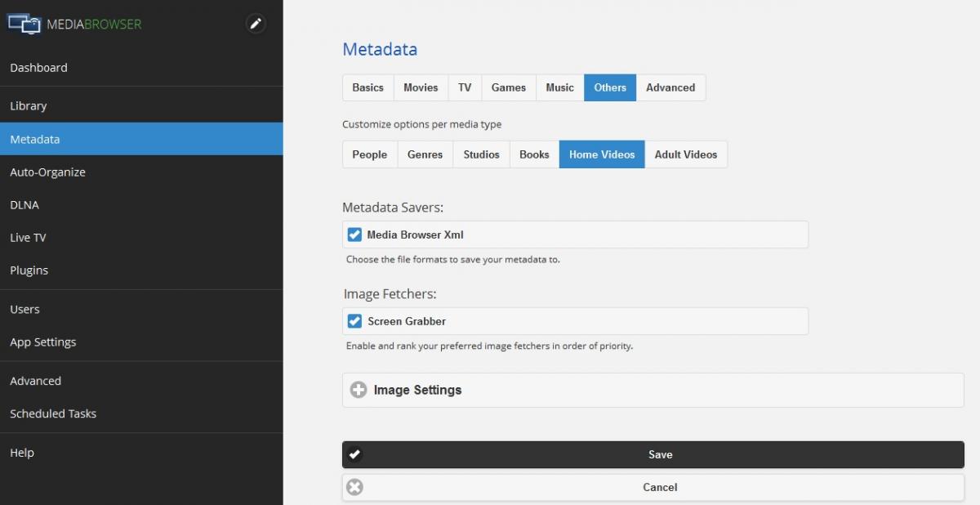This screenshot has height=505, width=980.
Task: Choose the Books media type tab
Action: [x=534, y=154]
